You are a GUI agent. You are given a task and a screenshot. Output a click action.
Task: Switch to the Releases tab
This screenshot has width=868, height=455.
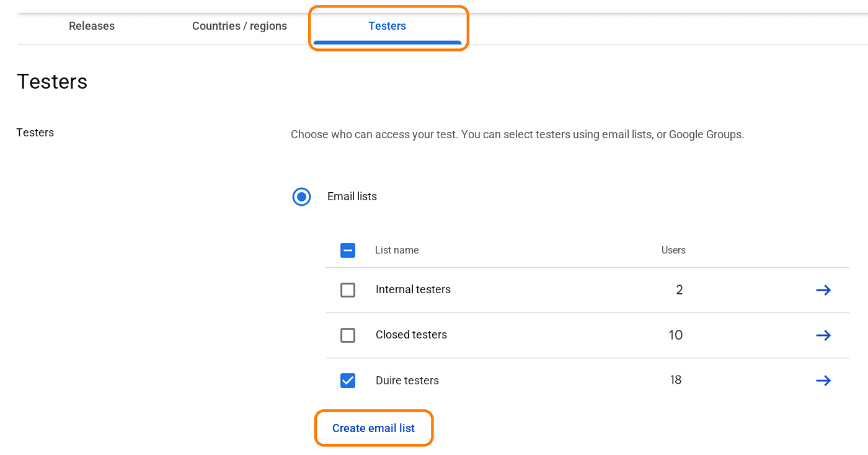coord(92,26)
